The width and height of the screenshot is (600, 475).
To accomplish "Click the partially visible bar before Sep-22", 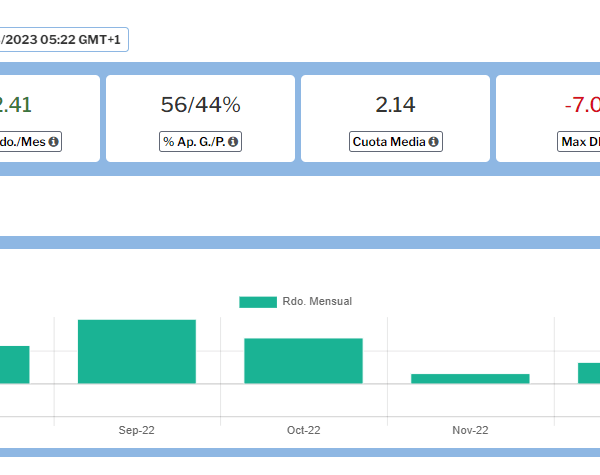I will click(x=15, y=365).
